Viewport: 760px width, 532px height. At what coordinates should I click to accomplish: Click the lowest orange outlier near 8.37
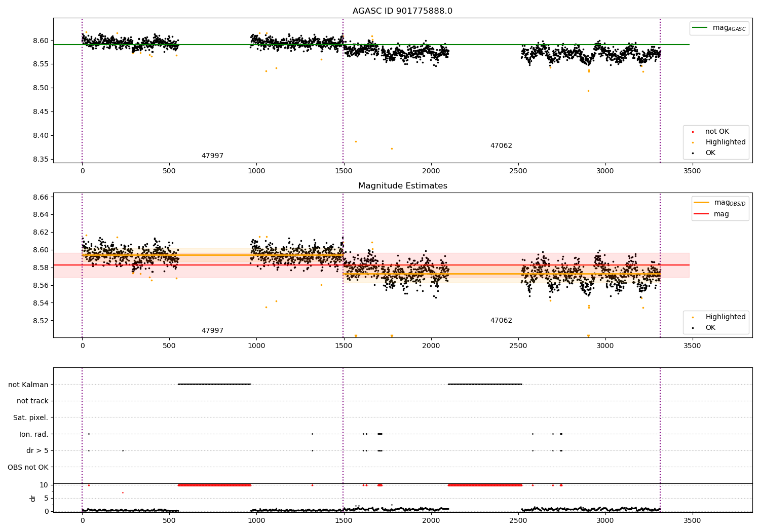point(392,148)
